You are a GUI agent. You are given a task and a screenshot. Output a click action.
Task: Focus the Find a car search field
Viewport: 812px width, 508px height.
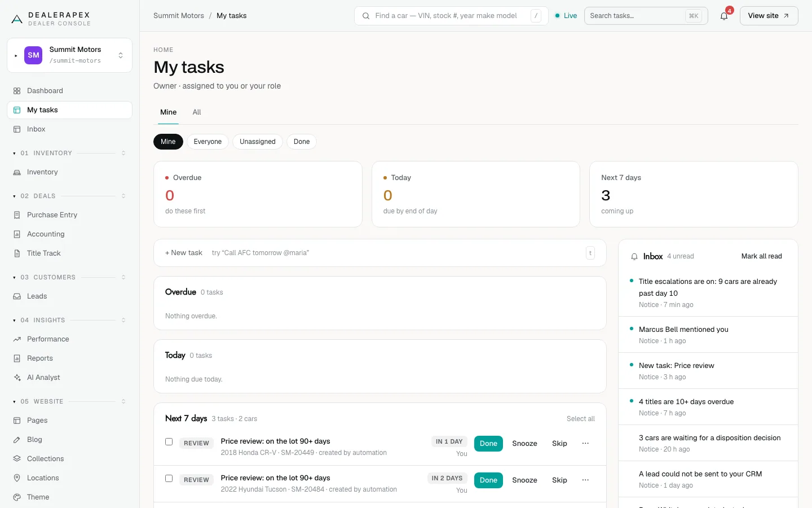(451, 16)
